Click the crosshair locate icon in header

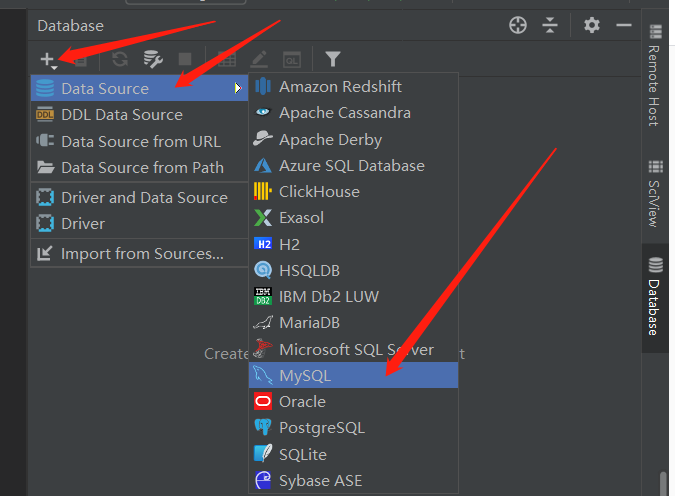[517, 25]
